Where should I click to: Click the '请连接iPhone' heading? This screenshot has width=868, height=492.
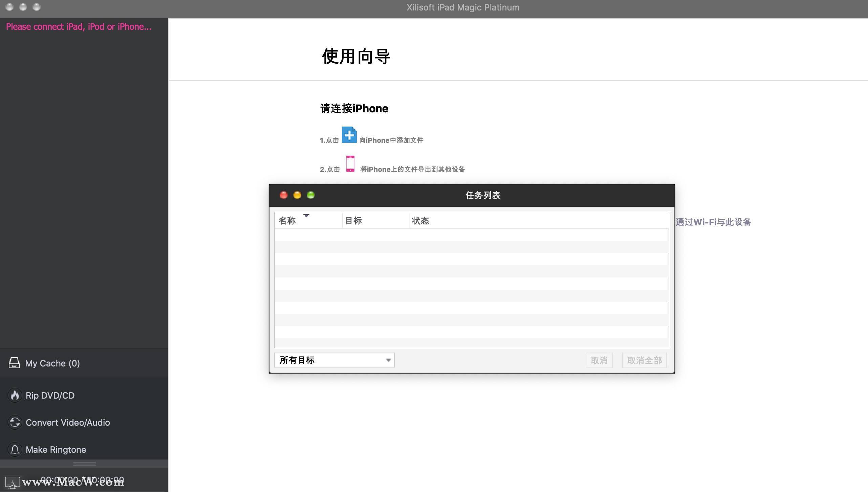point(354,109)
